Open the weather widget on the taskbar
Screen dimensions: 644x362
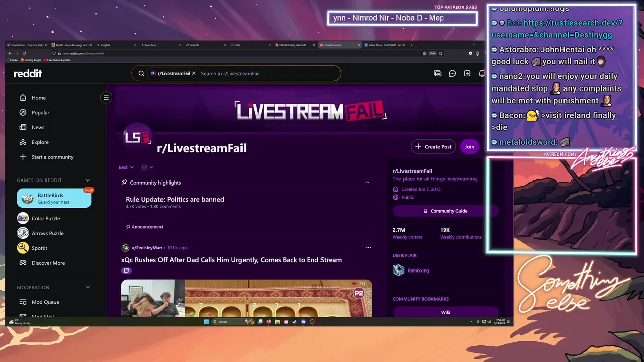click(x=19, y=322)
